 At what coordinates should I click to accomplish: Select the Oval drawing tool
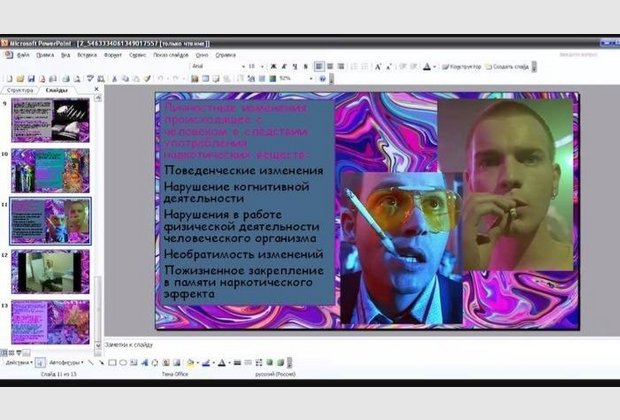coord(122,363)
